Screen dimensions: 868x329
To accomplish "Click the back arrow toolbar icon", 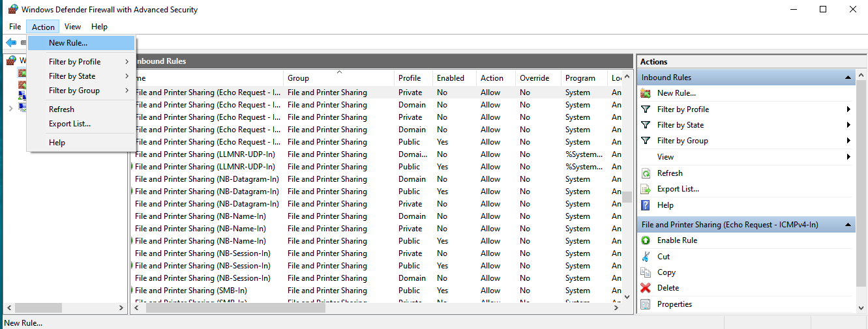I will point(11,42).
